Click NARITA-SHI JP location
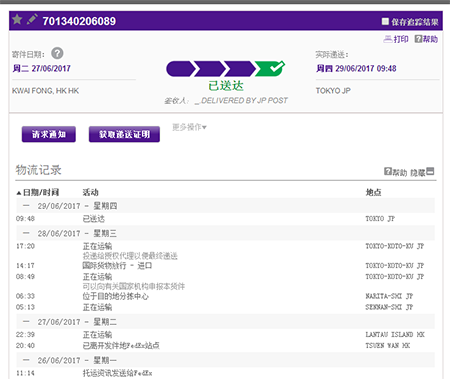 click(x=389, y=296)
